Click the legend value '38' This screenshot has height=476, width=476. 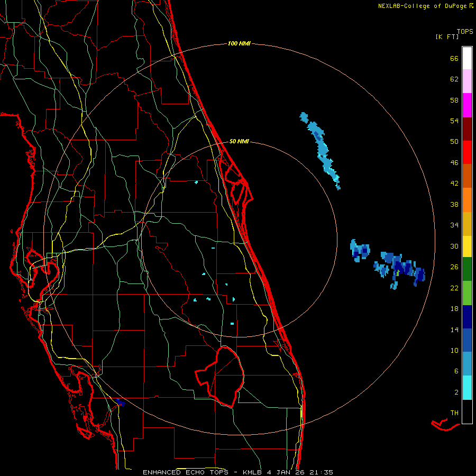coord(454,205)
